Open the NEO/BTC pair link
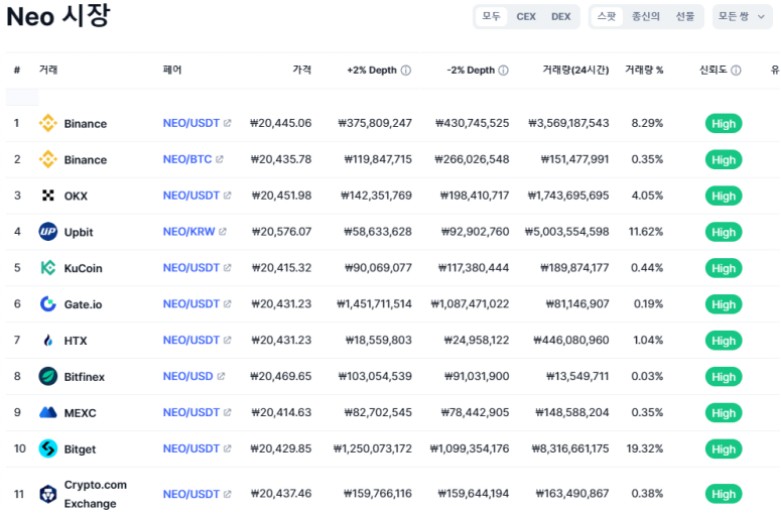This screenshot has height=520, width=781. [187, 159]
